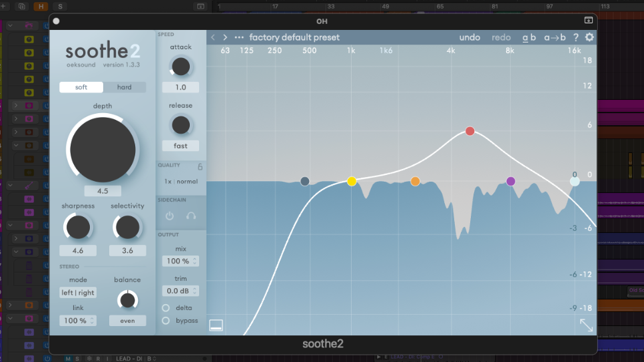The height and width of the screenshot is (362, 644).
Task: Select hard mode
Action: tap(125, 87)
